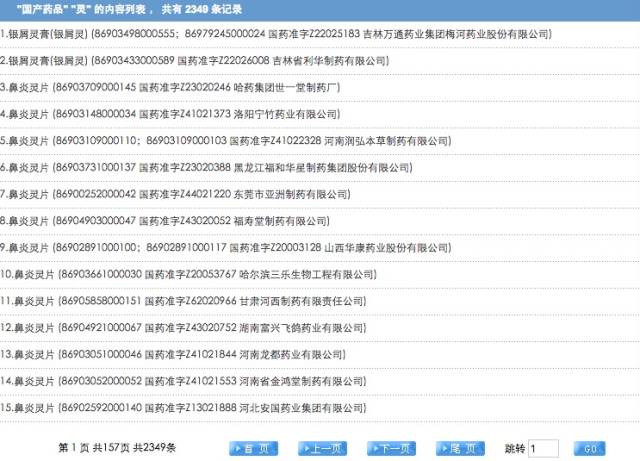Open record 13 鼻炎灵片 河南龙都药业
The image size is (640, 461).
[x=173, y=354]
